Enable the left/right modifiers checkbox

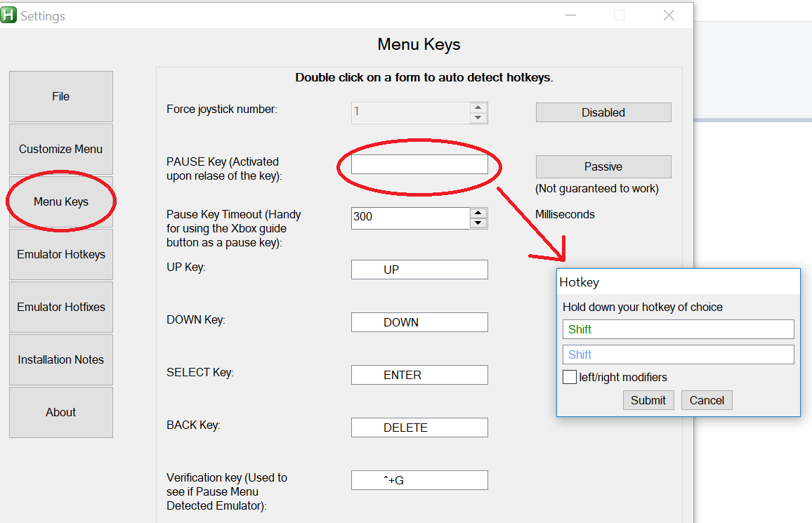click(570, 377)
